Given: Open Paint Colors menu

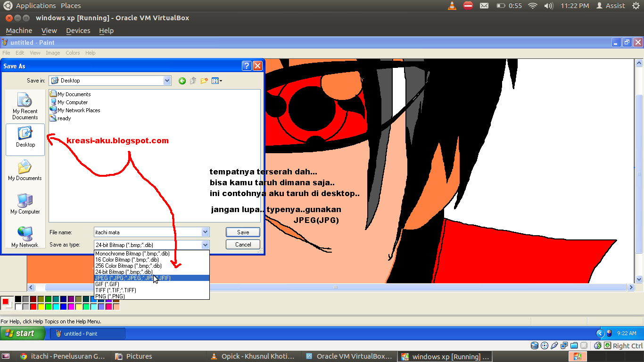Looking at the screenshot, I should click(x=73, y=53).
